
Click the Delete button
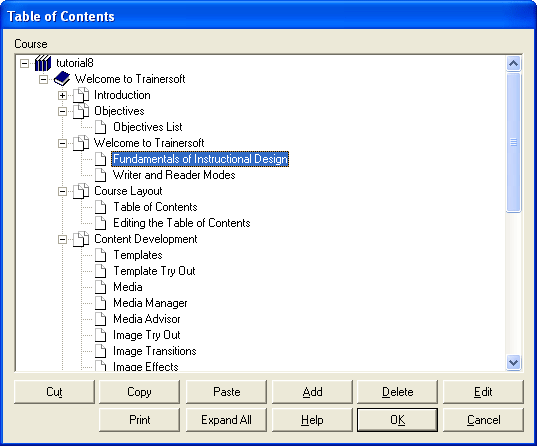pos(397,392)
